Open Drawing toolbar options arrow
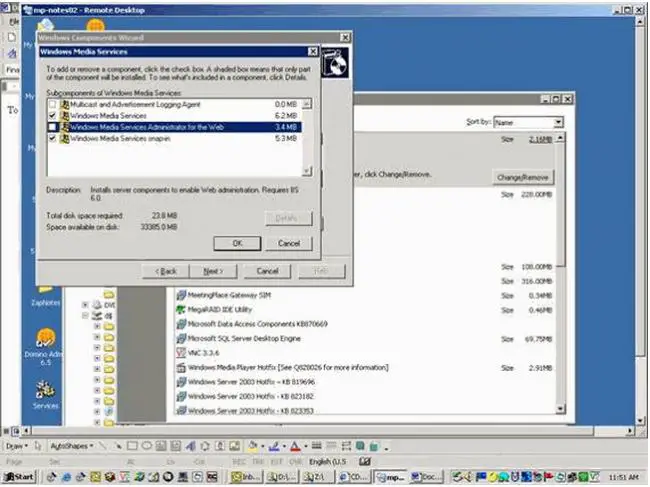The width and height of the screenshot is (650, 487). coord(386,448)
